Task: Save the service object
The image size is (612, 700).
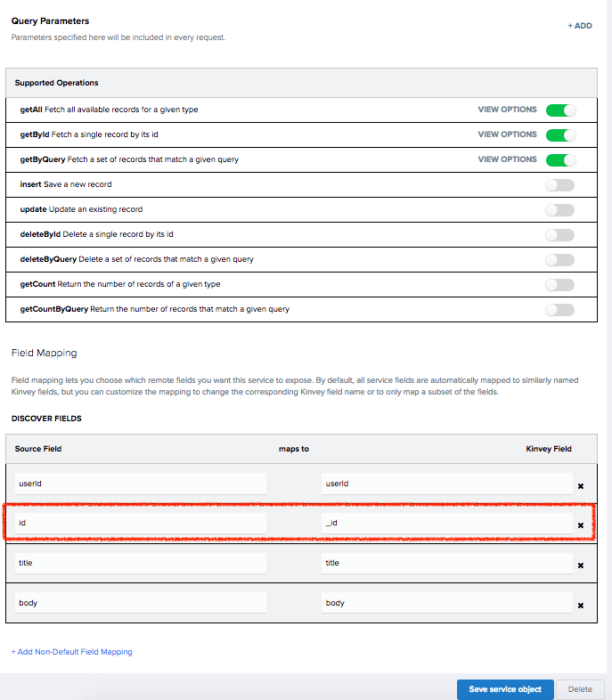Action: pyautogui.click(x=504, y=689)
